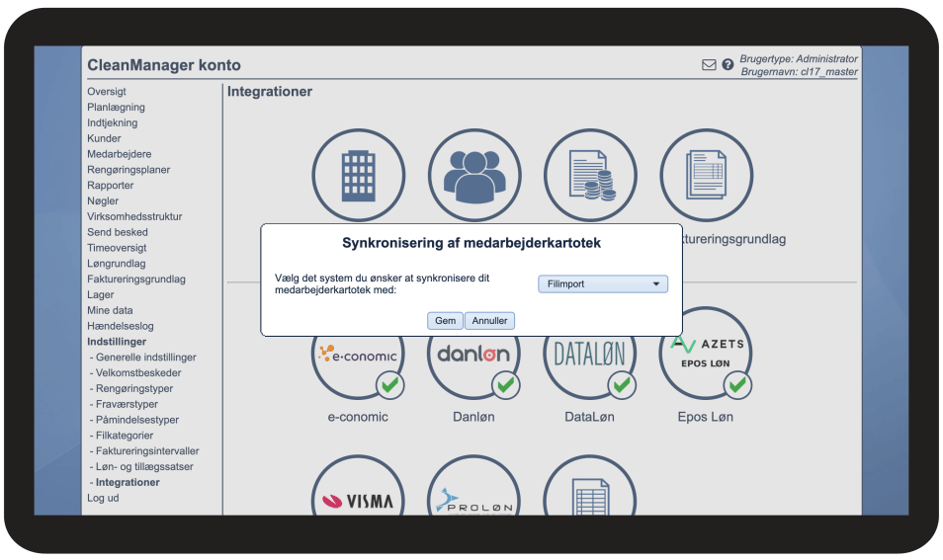Open the DataLøn integration logo
Viewport: 943px width, 560px height.
(590, 355)
